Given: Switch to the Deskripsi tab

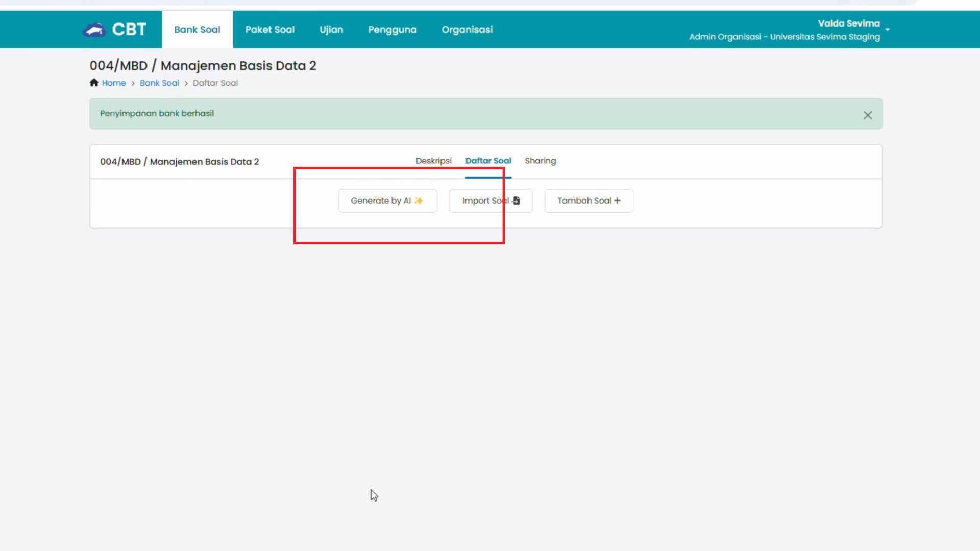Looking at the screenshot, I should 433,161.
